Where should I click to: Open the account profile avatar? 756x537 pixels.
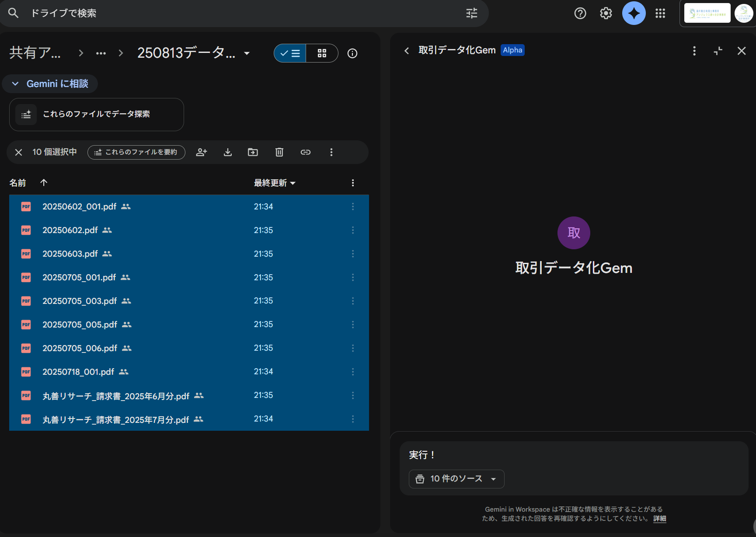pyautogui.click(x=743, y=13)
